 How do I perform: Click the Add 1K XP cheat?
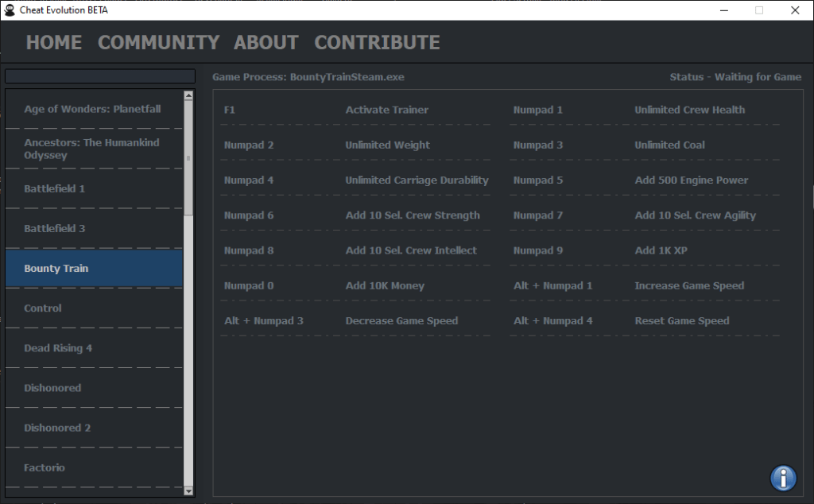pyautogui.click(x=661, y=250)
